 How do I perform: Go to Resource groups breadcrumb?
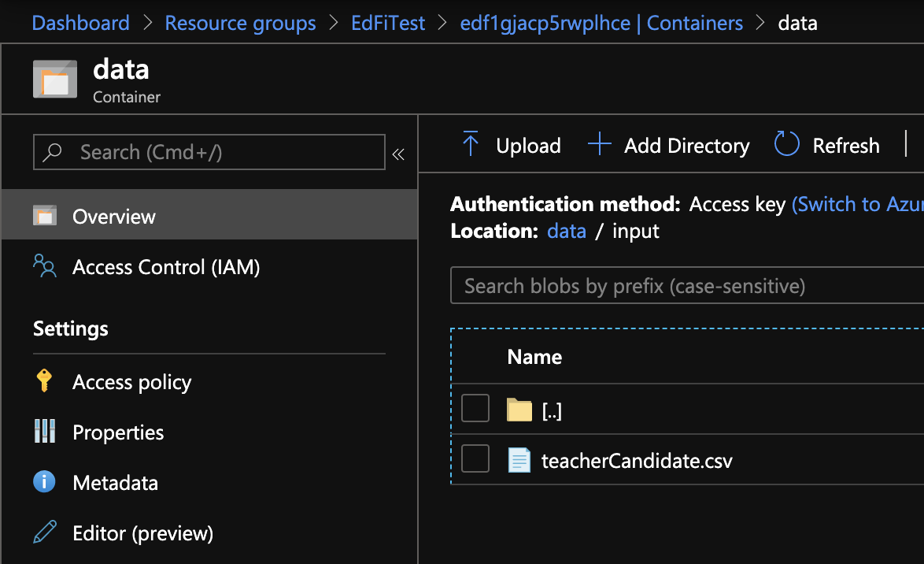point(240,23)
